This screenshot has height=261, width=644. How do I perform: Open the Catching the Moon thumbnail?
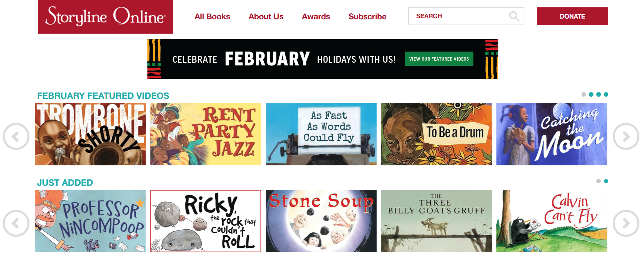pos(551,134)
